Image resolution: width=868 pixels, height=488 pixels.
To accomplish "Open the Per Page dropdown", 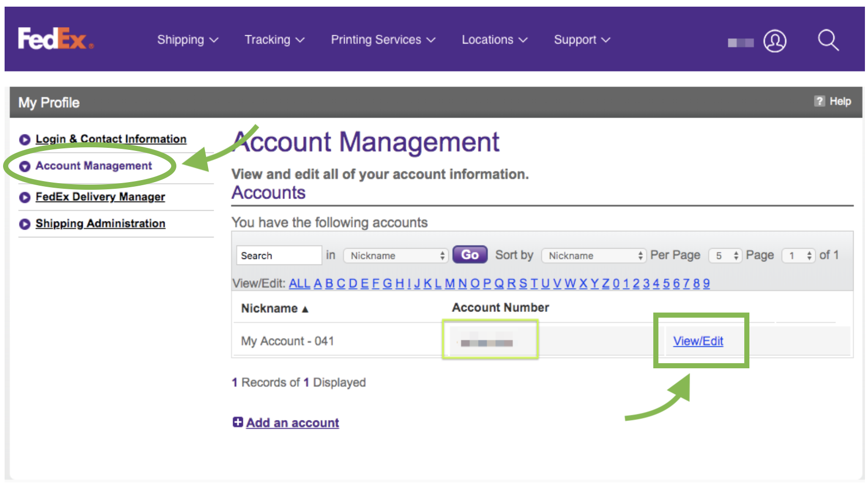I will pos(725,255).
